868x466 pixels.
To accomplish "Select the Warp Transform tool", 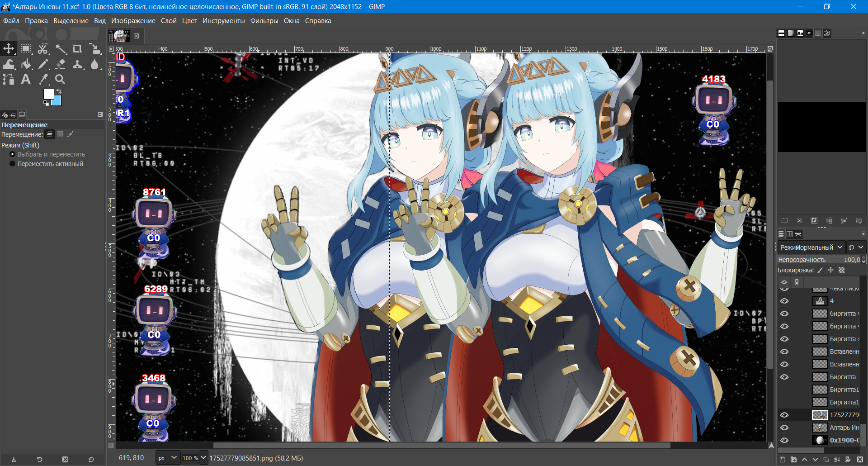I will 9,64.
